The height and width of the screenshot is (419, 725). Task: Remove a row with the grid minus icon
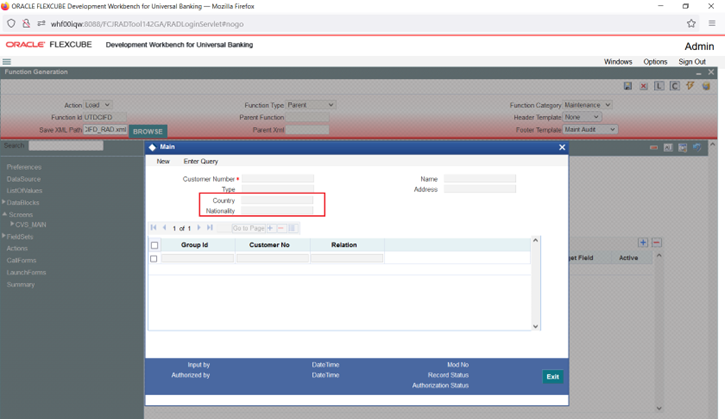pyautogui.click(x=281, y=228)
